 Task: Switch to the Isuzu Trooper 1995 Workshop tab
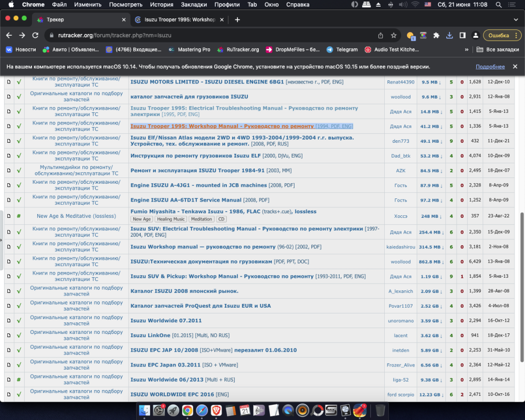[x=180, y=20]
